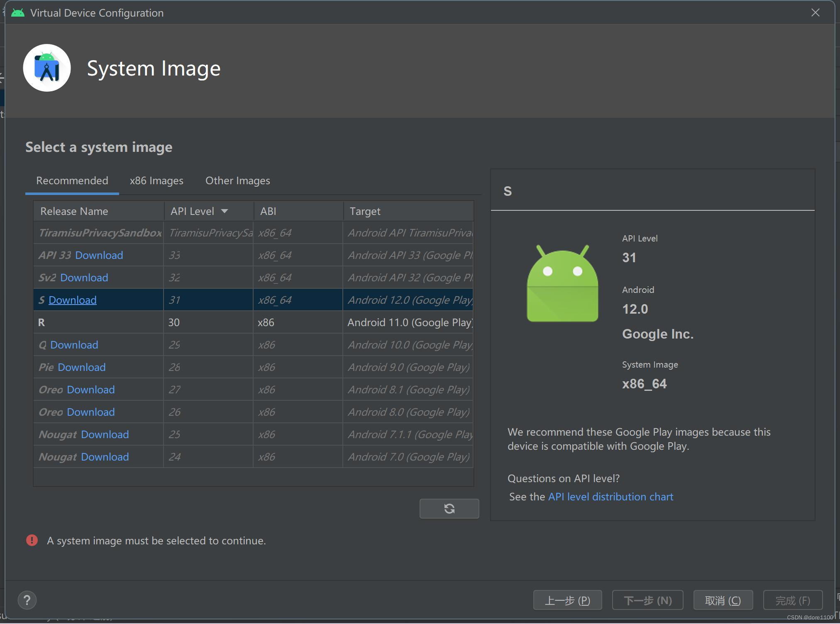Click the red error warning icon

[32, 540]
